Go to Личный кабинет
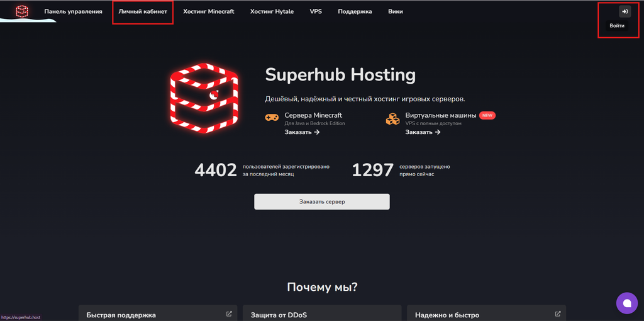 [143, 11]
